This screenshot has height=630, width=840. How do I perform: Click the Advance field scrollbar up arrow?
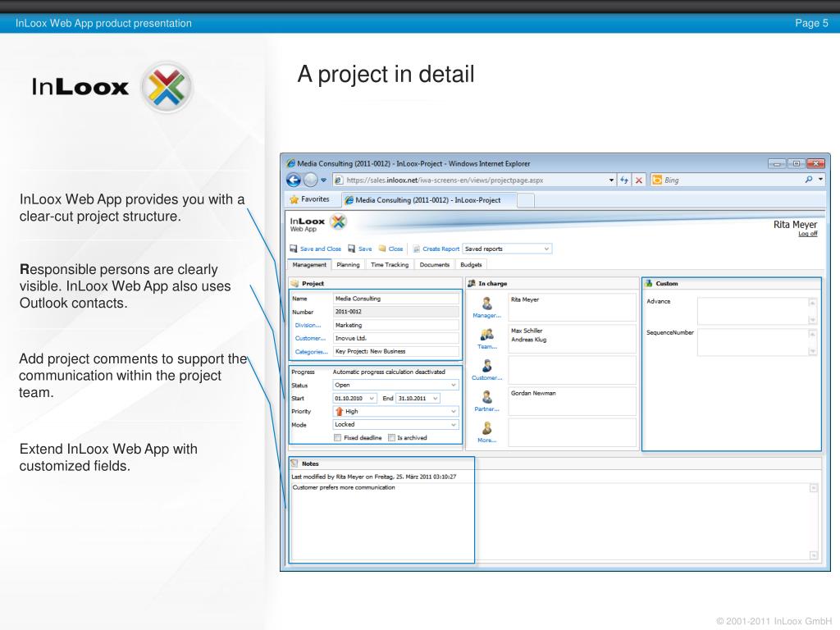click(x=812, y=303)
